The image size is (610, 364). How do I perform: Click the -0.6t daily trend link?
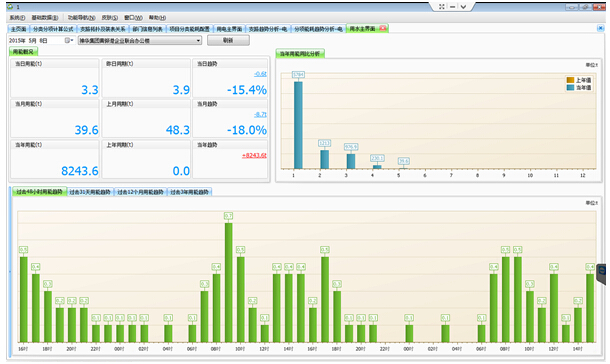pos(260,74)
